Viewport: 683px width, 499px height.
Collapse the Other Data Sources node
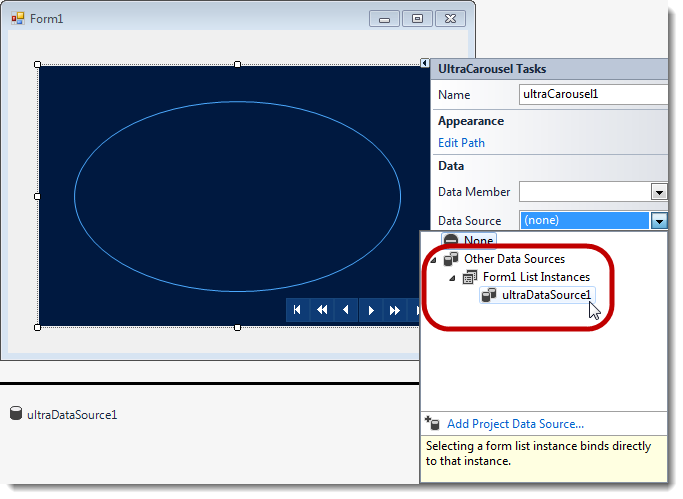433,259
